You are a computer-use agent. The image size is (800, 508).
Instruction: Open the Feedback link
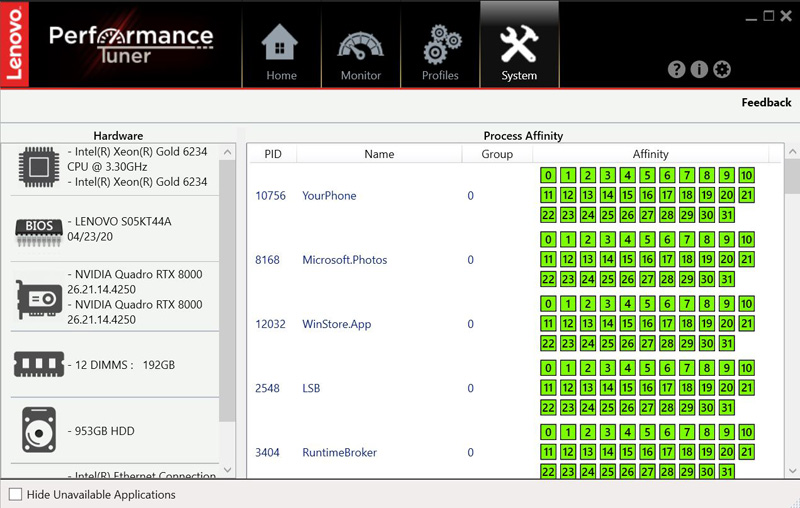point(766,102)
